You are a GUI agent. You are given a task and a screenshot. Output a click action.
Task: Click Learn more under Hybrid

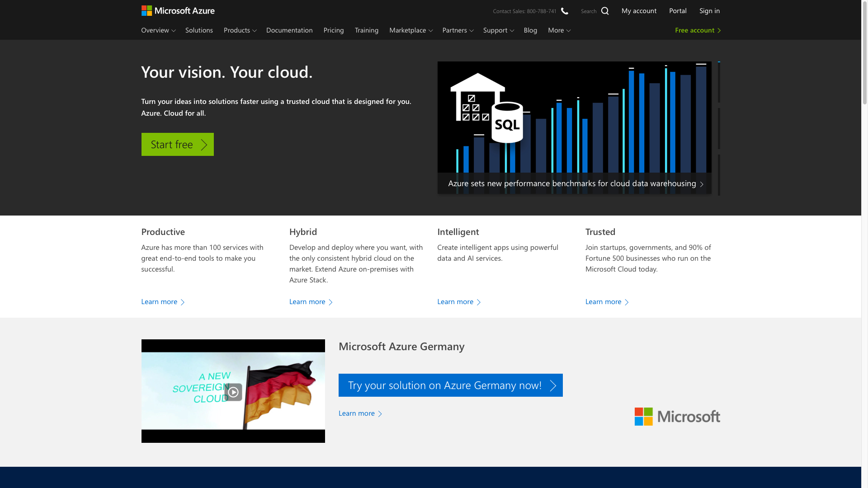(x=311, y=301)
